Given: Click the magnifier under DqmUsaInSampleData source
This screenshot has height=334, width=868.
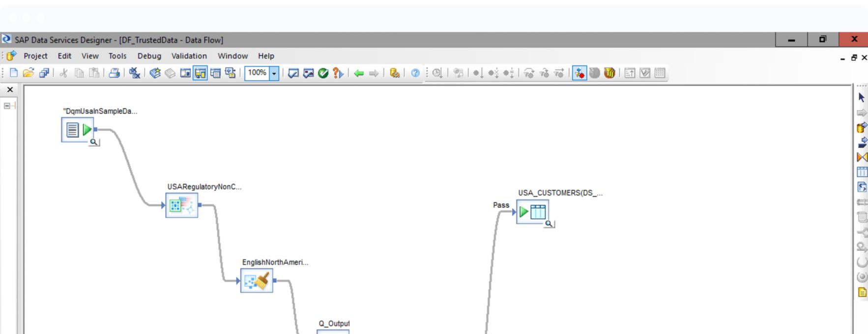Looking at the screenshot, I should coord(93,142).
